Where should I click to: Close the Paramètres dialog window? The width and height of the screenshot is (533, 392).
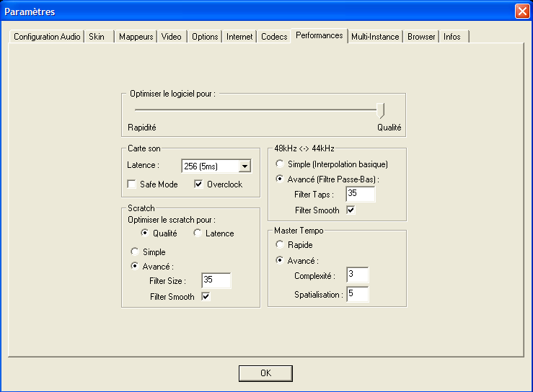521,12
